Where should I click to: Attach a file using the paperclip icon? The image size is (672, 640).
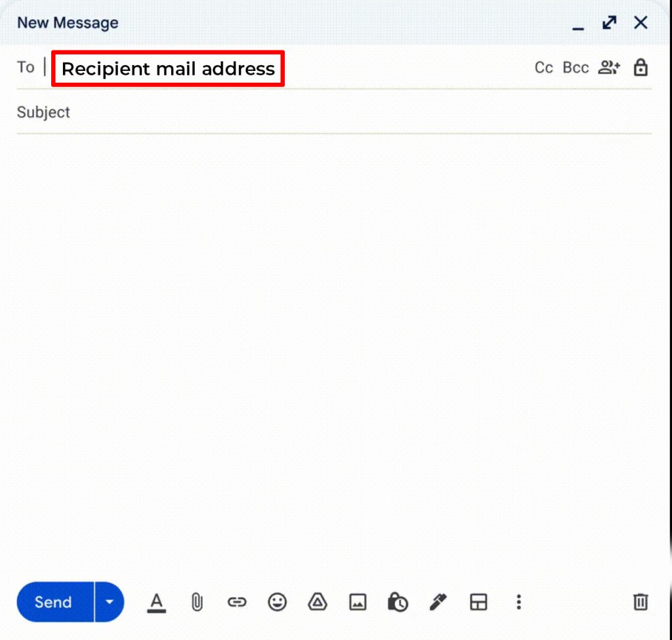click(196, 602)
